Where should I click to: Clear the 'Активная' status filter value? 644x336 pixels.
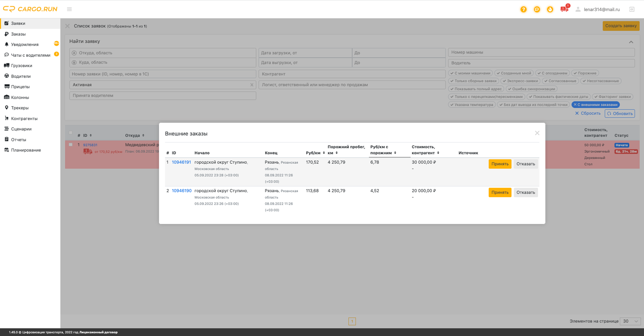coord(252,85)
